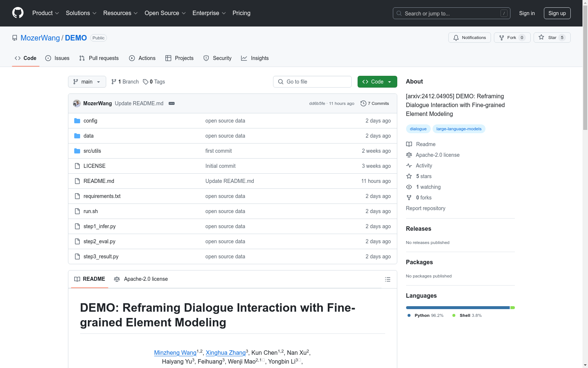Open the 0 forks link in About
Screen dimensions: 588x368
424,198
